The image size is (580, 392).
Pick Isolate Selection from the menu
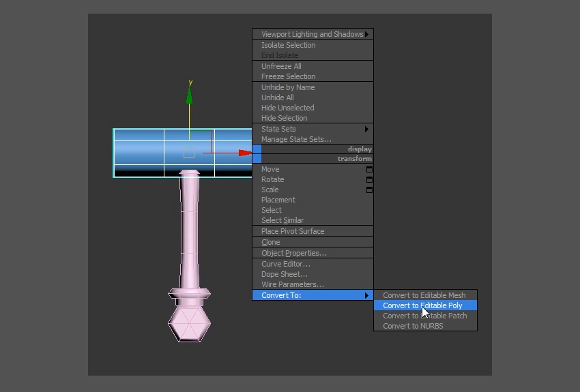(288, 45)
